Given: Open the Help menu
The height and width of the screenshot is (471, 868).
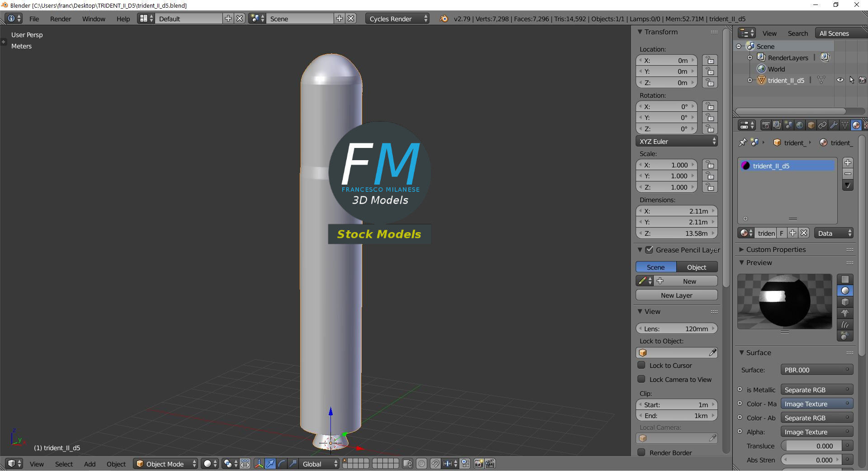Looking at the screenshot, I should [x=123, y=19].
